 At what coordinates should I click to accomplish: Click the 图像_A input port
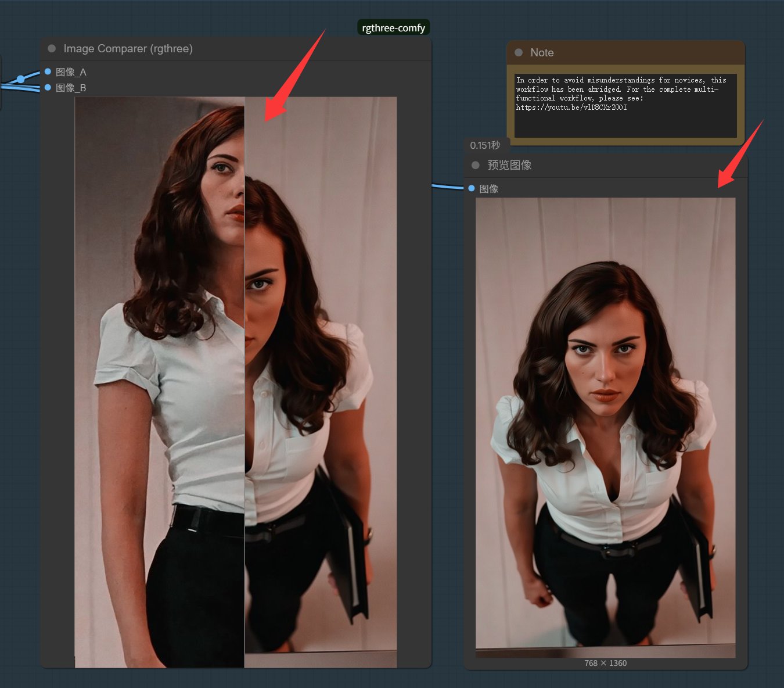[48, 71]
